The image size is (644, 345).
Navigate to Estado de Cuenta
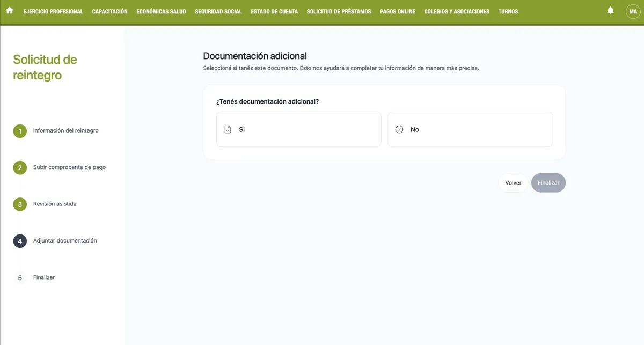274,11
